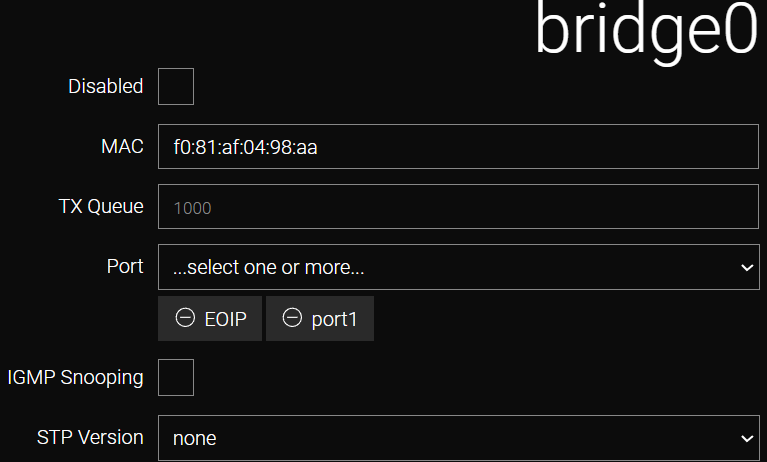The width and height of the screenshot is (767, 462).
Task: Click the IGMP Snooping label
Action: [x=75, y=377]
